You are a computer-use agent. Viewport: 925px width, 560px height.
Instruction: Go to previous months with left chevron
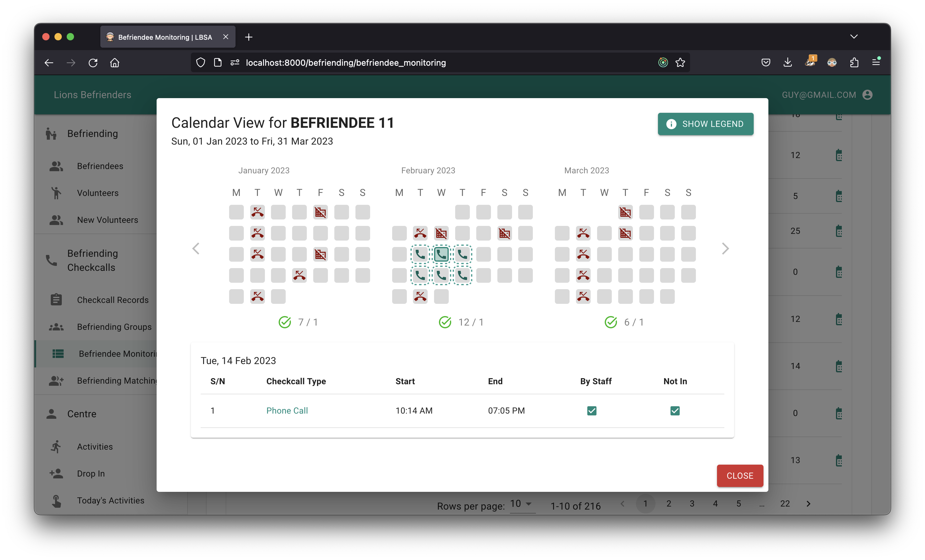pos(195,248)
